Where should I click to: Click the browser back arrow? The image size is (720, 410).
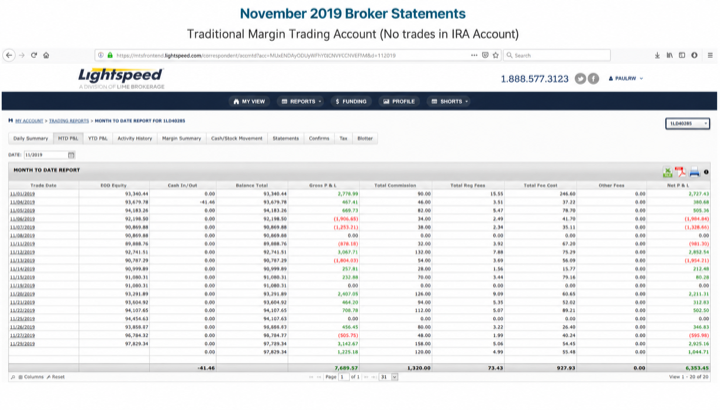9,55
